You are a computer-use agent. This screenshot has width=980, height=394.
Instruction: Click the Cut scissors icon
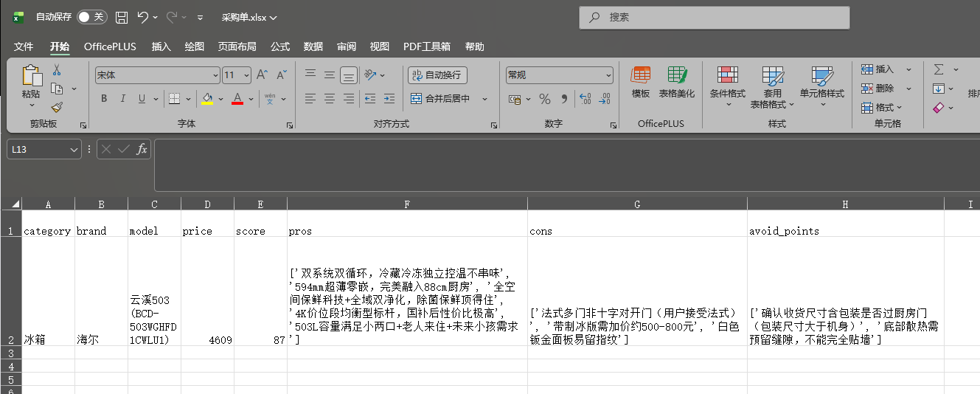point(57,70)
